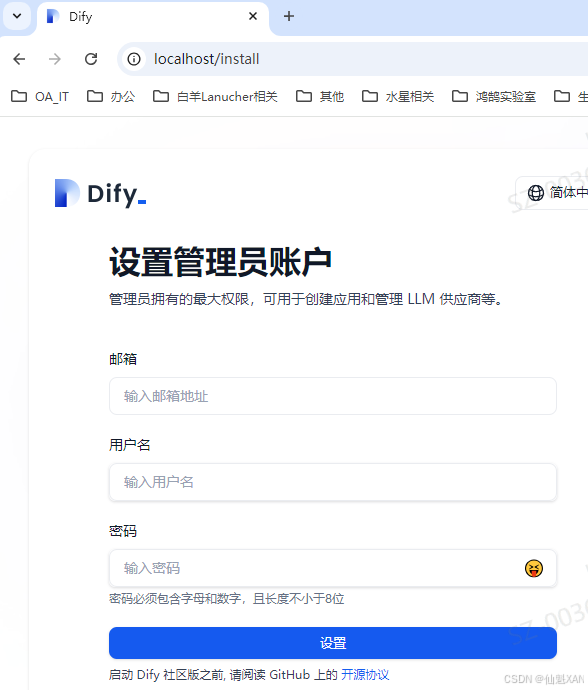
Task: Open the 开源协议 link
Action: point(365,675)
